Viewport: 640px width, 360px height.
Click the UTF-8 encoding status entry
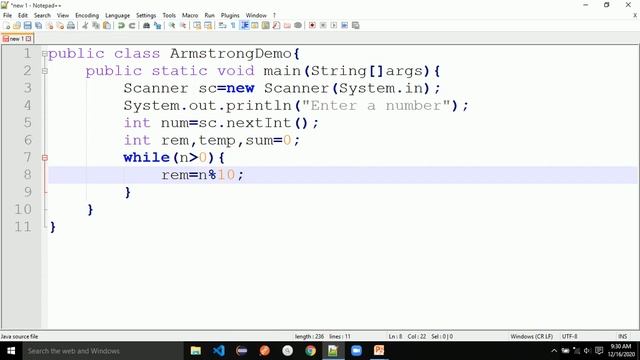pos(569,336)
